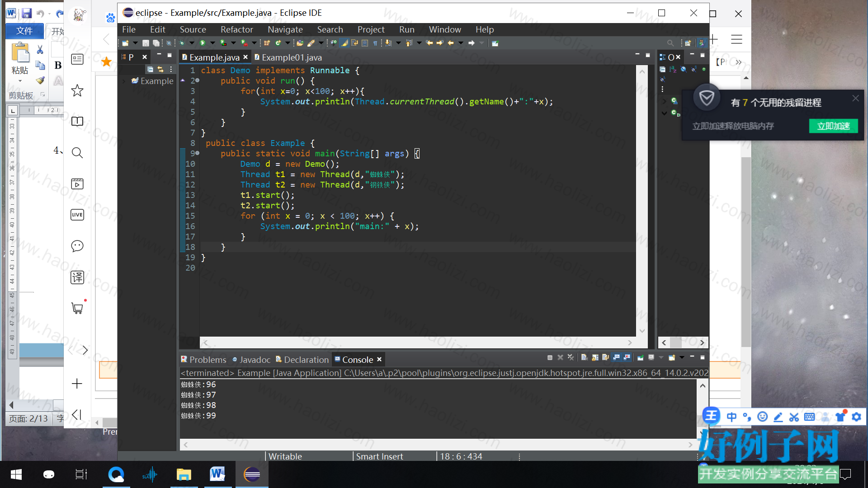Click the magnifier Search icon in Eclipse toolbar
Viewport: 868px width, 488px height.
click(670, 43)
